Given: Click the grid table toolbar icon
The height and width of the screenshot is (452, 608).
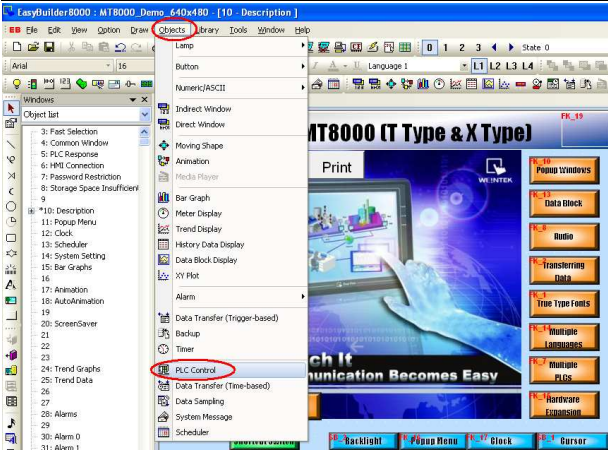Looking at the screenshot, I should click(x=405, y=47).
